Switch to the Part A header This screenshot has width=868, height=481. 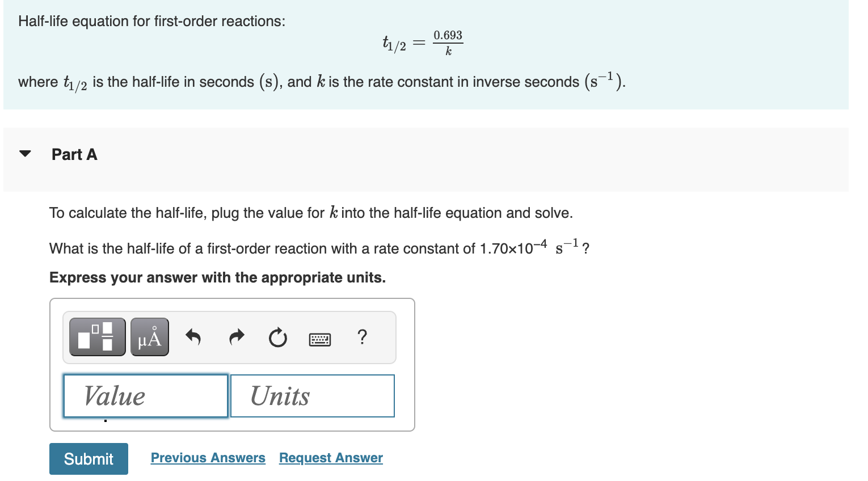pyautogui.click(x=74, y=154)
